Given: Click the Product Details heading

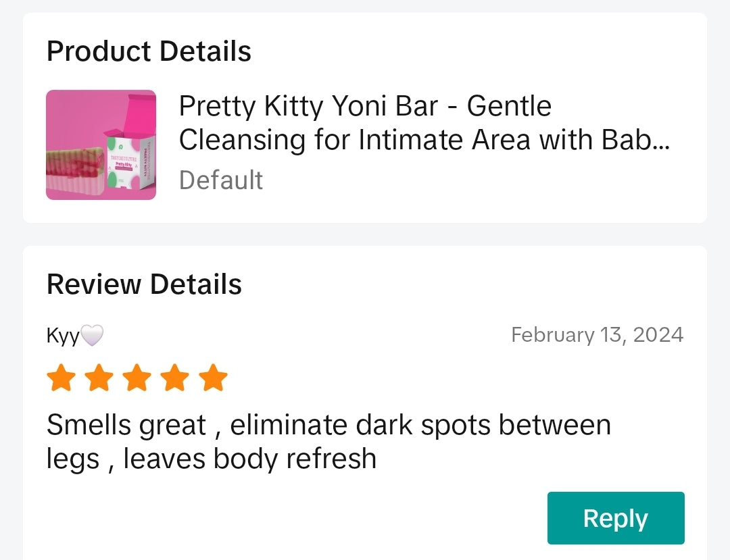Looking at the screenshot, I should (x=149, y=51).
